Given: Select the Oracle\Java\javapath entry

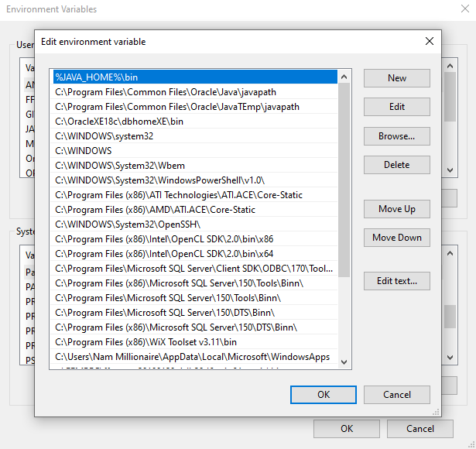Looking at the screenshot, I should coord(195,92).
